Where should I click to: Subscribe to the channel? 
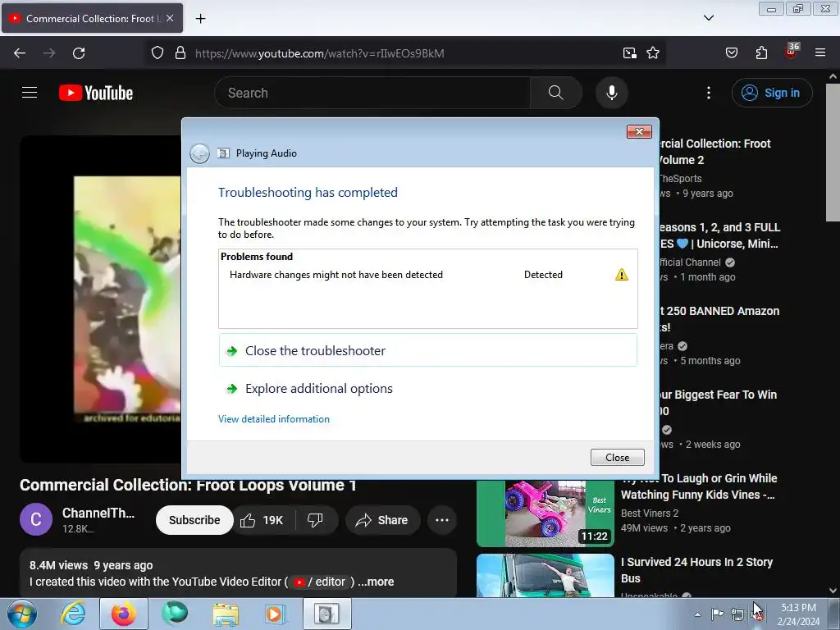click(194, 520)
